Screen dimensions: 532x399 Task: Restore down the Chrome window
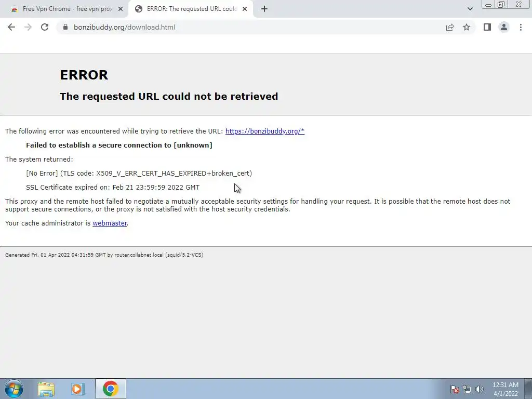click(x=501, y=5)
